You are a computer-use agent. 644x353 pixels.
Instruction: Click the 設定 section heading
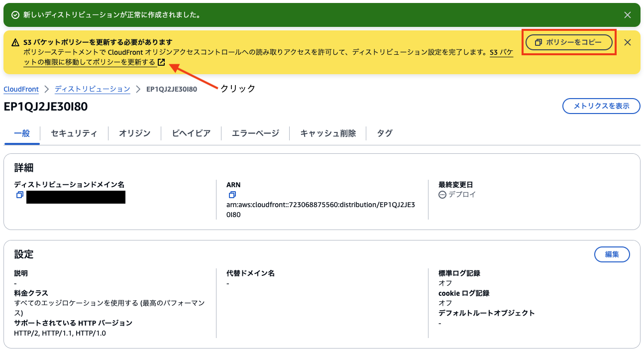[24, 254]
